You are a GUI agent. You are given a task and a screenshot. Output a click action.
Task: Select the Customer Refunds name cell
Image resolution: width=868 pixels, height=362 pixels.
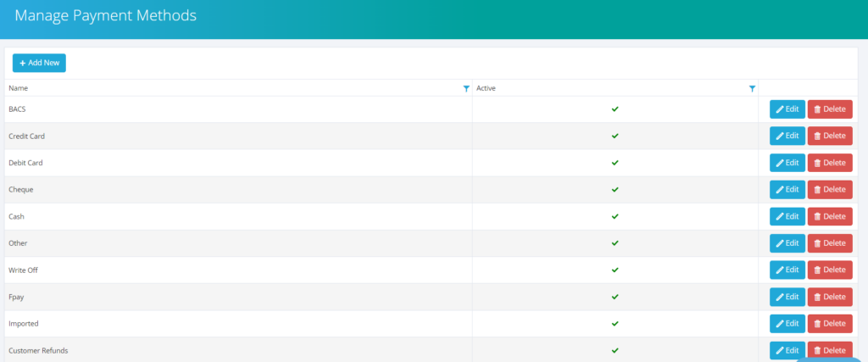pyautogui.click(x=238, y=350)
